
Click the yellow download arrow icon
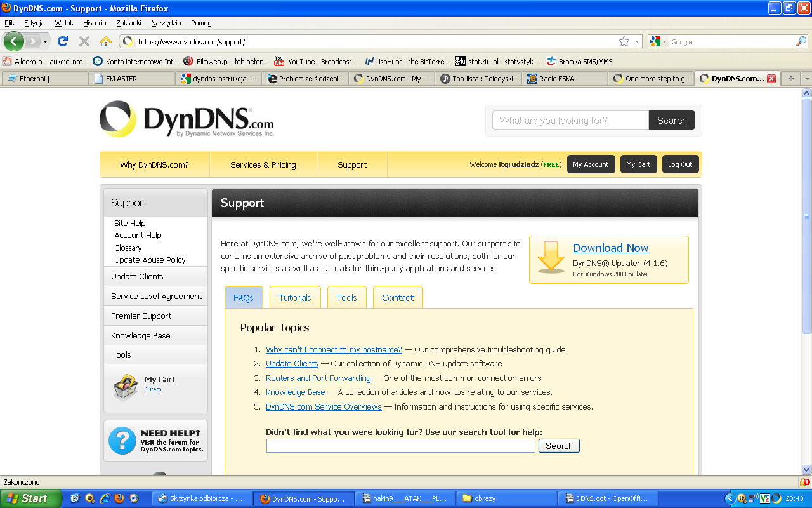[x=551, y=257]
